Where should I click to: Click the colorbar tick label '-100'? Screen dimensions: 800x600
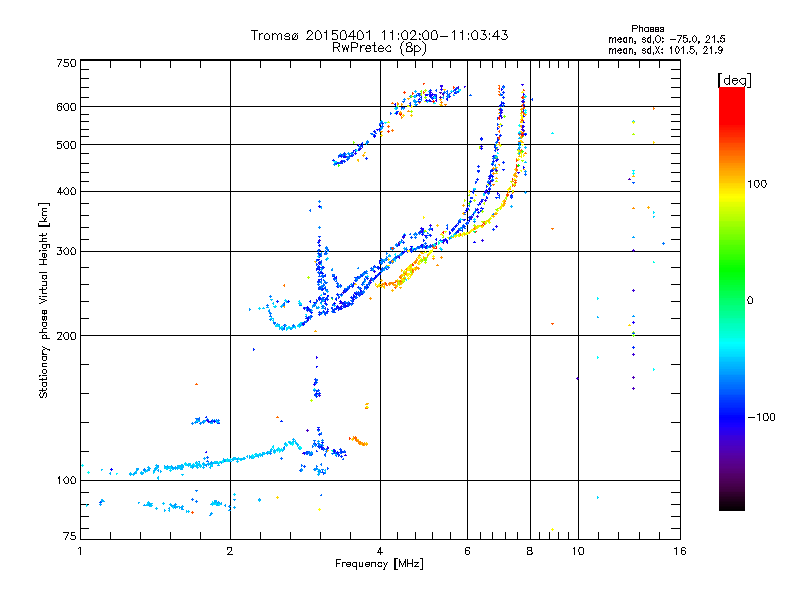[761, 417]
